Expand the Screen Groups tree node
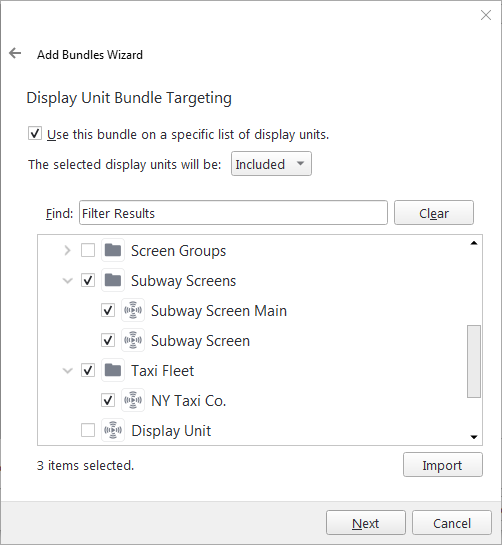This screenshot has height=545, width=502. pos(67,250)
